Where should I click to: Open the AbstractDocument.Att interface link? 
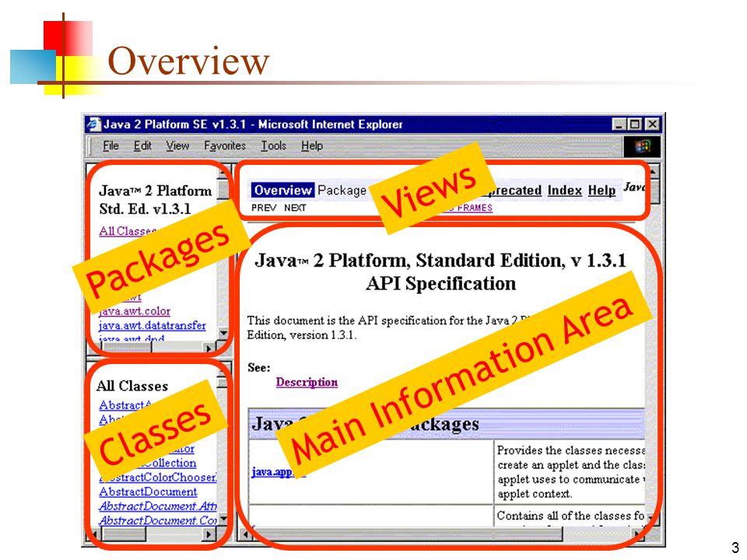(158, 506)
